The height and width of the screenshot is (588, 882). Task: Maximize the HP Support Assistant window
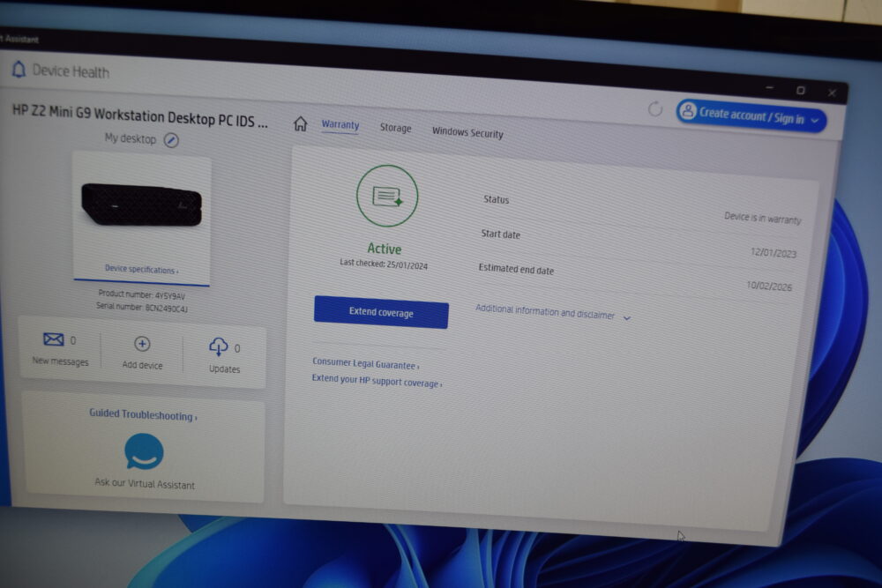point(801,90)
